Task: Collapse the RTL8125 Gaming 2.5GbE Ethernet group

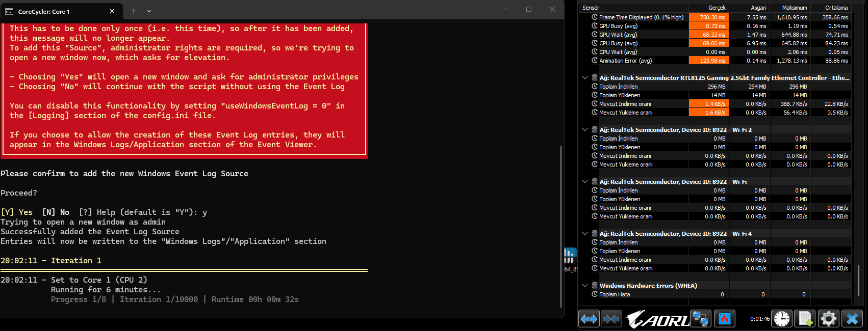Action: [585, 78]
